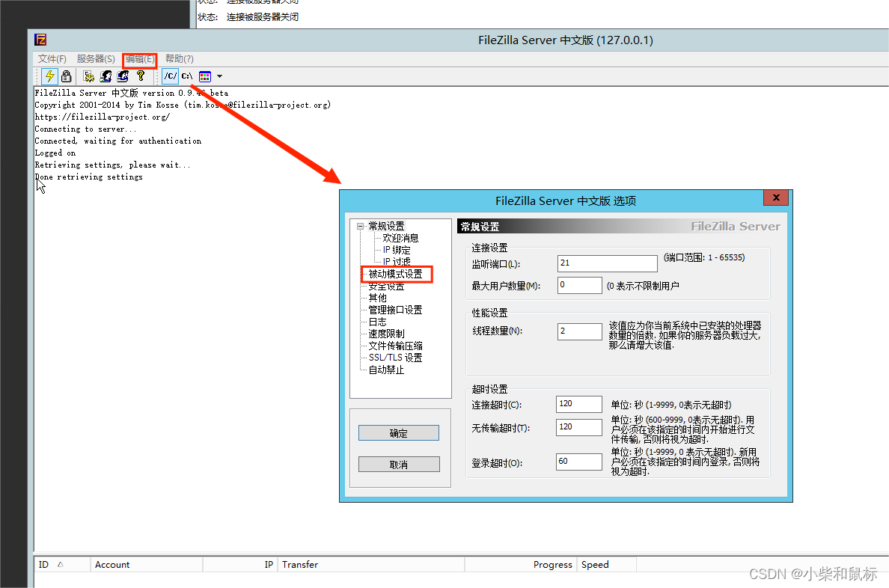Open the 帮助(?) menu

pos(179,59)
